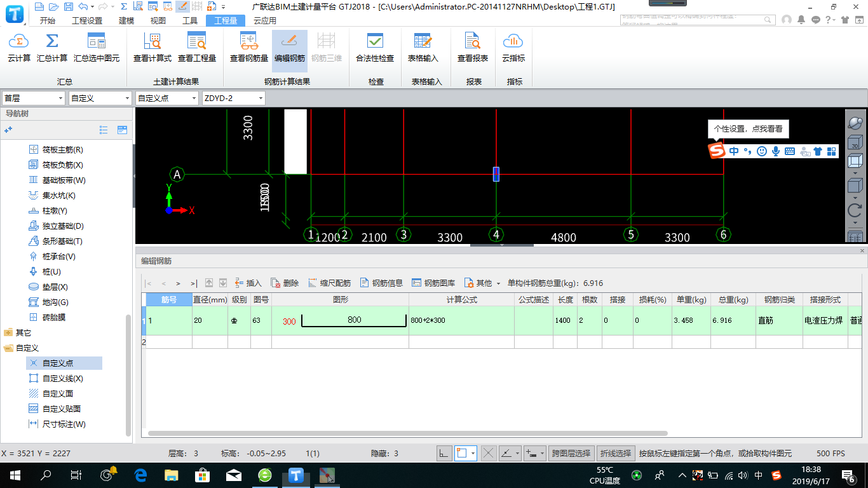The width and height of the screenshot is (868, 488).
Task: Click the 云计算 cloud calculate icon
Action: pos(19,48)
